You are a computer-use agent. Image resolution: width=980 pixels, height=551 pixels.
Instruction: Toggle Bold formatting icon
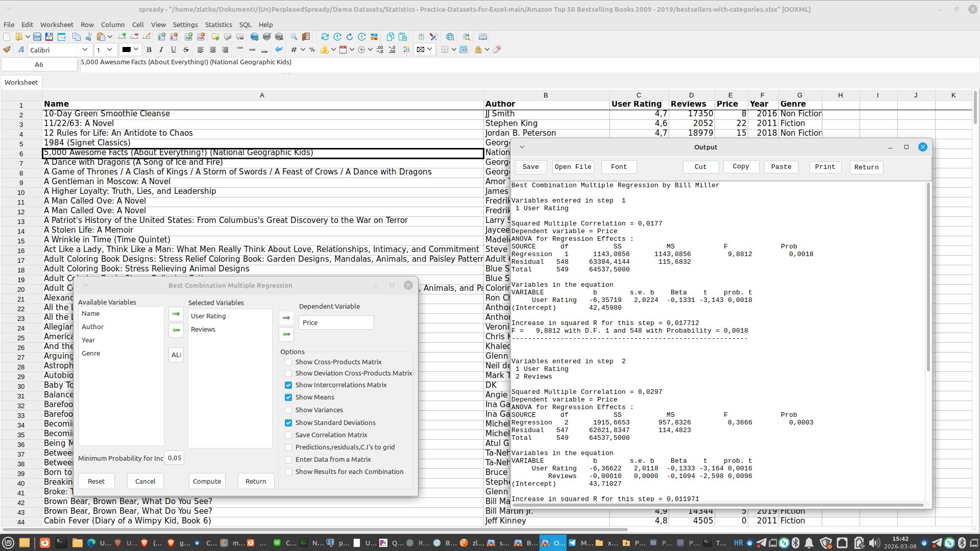(149, 49)
